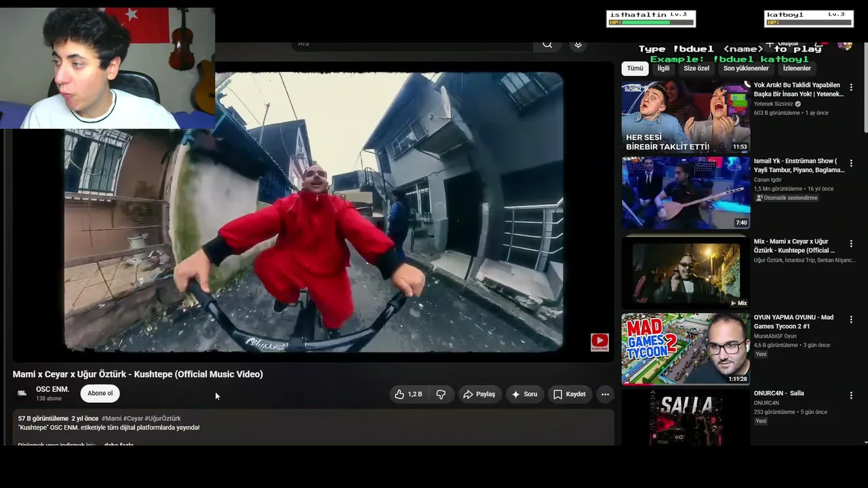Open the 'OYUN YAPMA OYUNU - Mad Games Tycoon 2' title
Image resolution: width=868 pixels, height=488 pixels.
point(794,322)
